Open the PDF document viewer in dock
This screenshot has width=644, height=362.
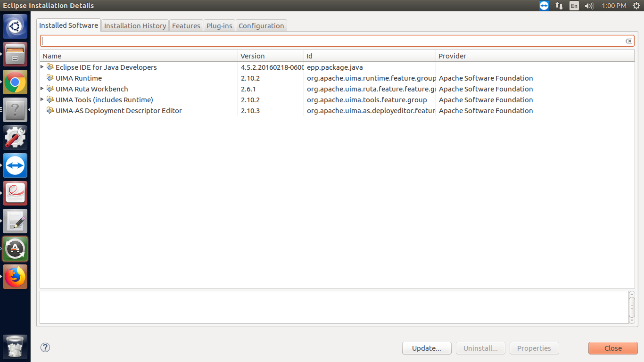coord(15,193)
